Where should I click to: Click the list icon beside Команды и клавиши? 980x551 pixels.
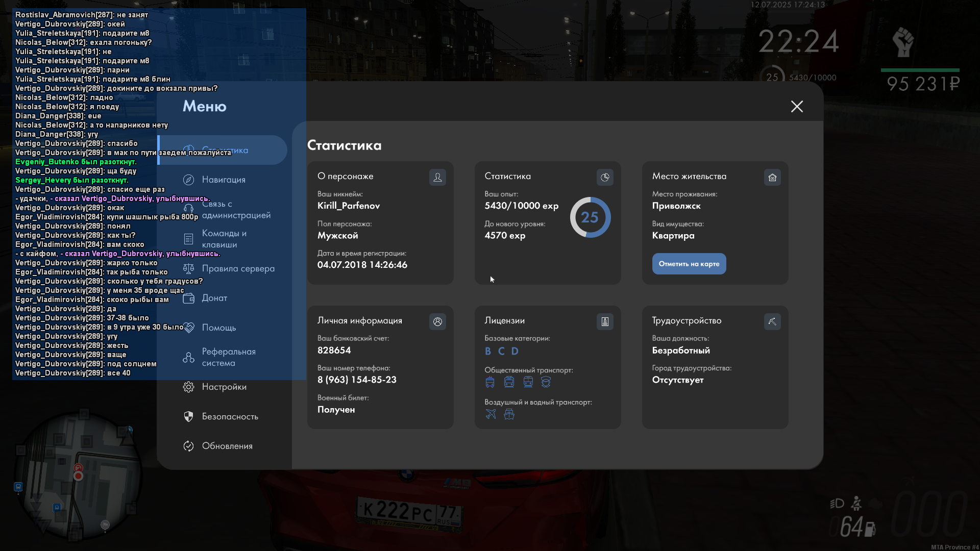[x=188, y=239]
